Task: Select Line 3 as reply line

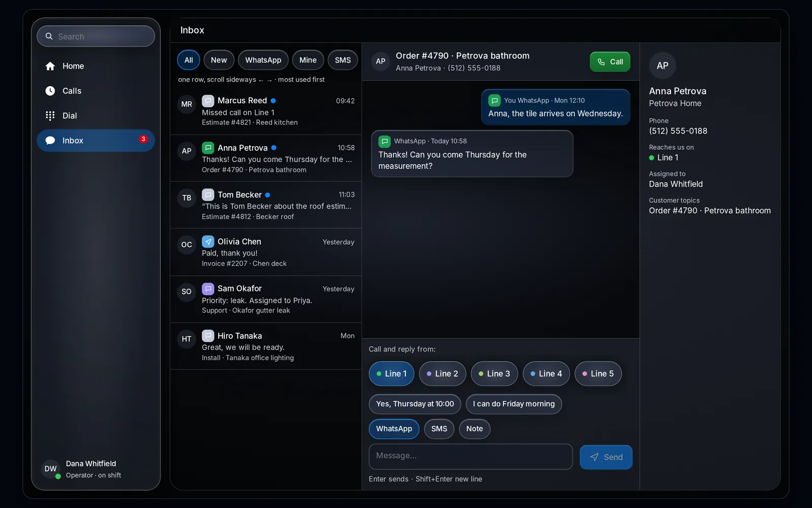Action: [494, 374]
